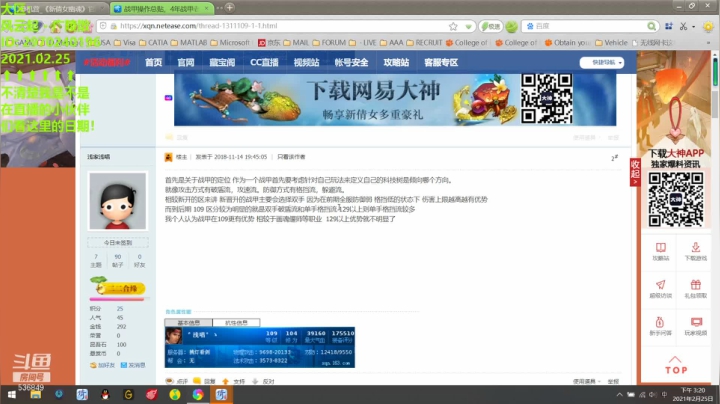Click the 加好友 add friend icon

coord(93,365)
